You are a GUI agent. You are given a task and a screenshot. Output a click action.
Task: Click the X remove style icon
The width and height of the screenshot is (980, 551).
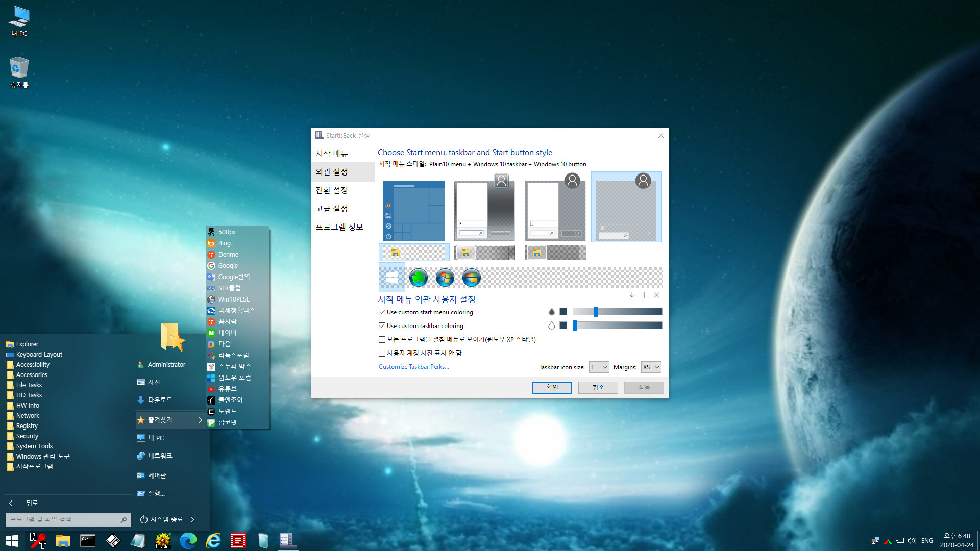point(657,295)
